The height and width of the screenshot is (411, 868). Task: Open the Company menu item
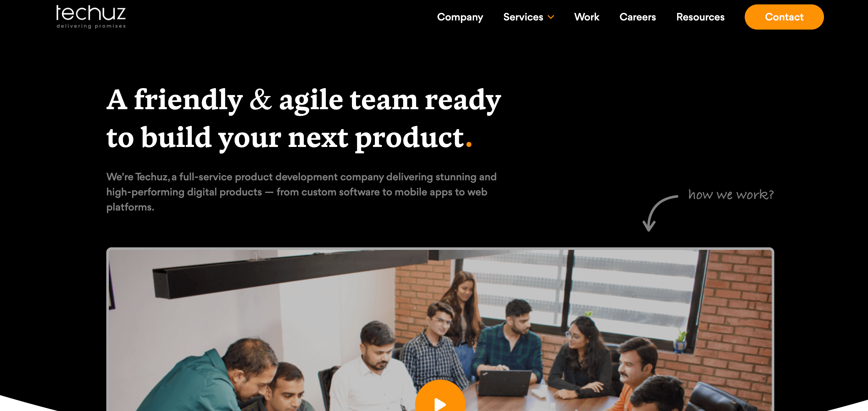click(x=460, y=17)
